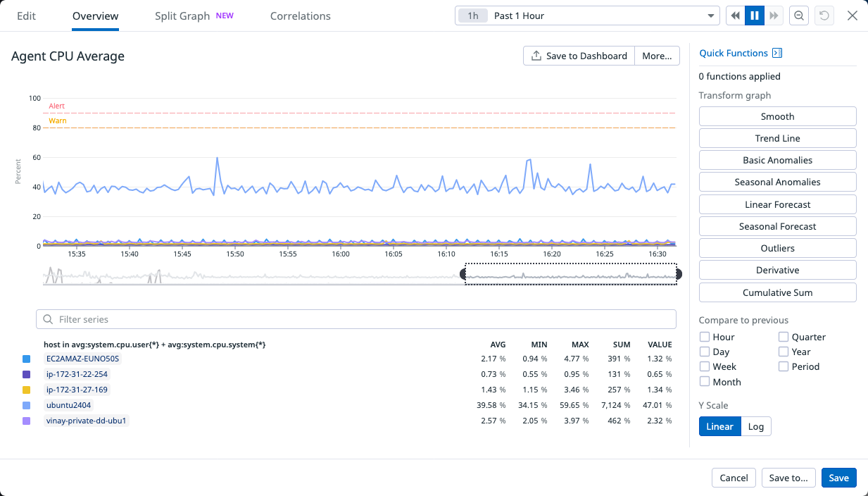Open the Correlations tab
Screen dimensions: 868x496
pos(300,15)
